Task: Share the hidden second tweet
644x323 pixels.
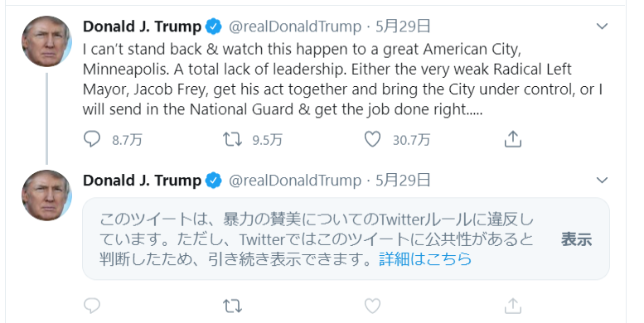Action: point(512,306)
